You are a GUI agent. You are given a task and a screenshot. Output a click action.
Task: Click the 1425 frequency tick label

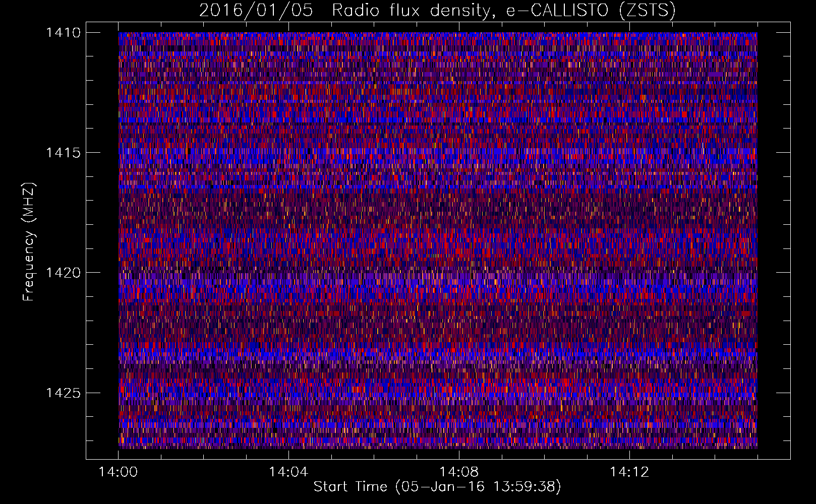click(63, 393)
